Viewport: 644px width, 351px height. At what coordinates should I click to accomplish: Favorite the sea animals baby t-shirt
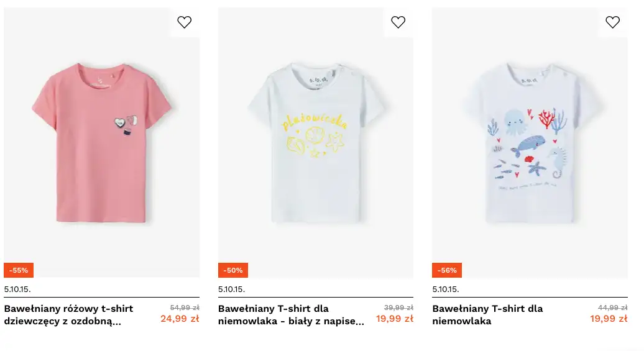(612, 22)
